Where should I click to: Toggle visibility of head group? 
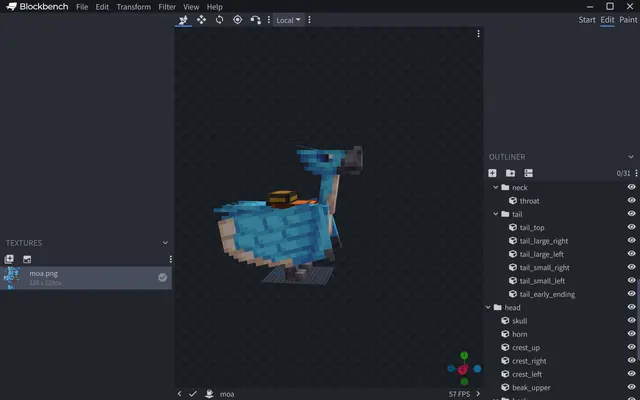tap(631, 307)
